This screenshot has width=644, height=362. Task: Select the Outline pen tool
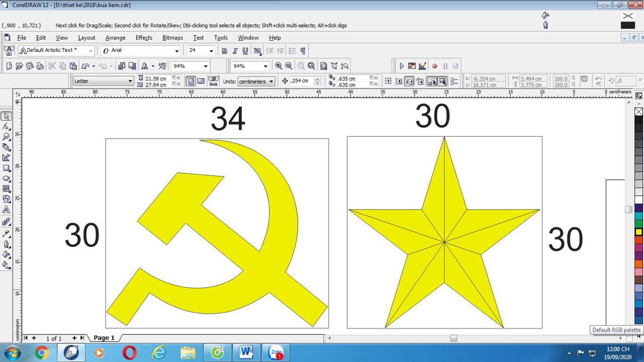7,244
